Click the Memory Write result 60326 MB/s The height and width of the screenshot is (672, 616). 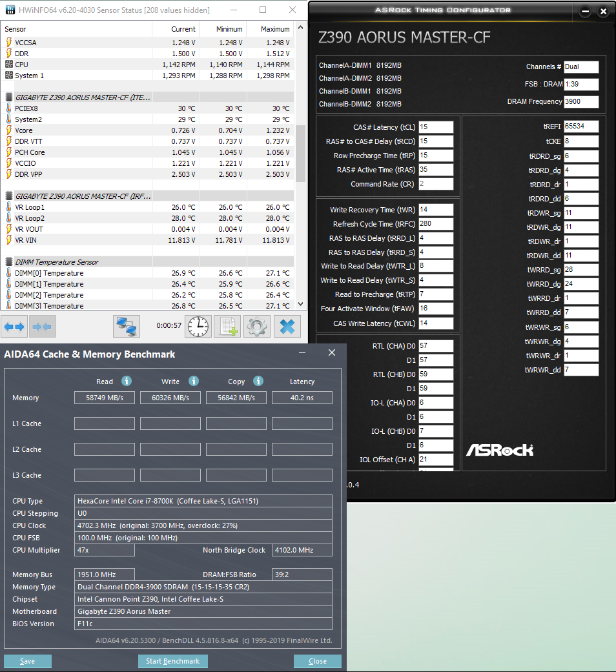click(x=170, y=398)
